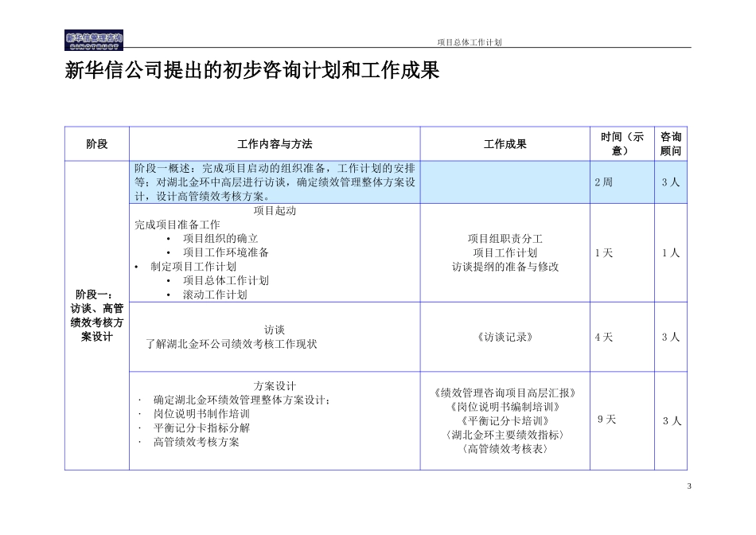This screenshot has height=535, width=756.
Task: Click the 新华信管理咨询 logo at top left
Action: pyautogui.click(x=94, y=40)
